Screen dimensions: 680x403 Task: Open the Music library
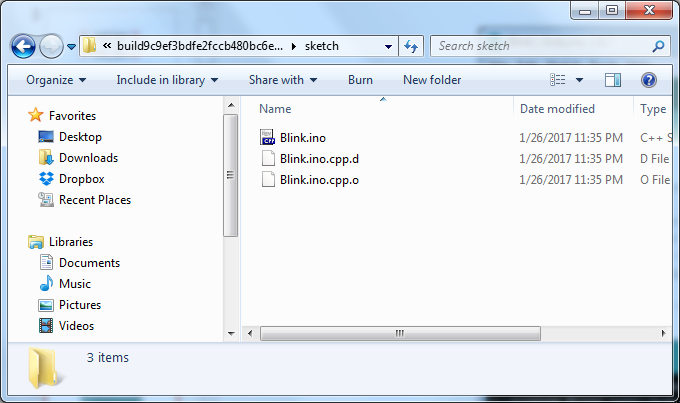pos(75,284)
